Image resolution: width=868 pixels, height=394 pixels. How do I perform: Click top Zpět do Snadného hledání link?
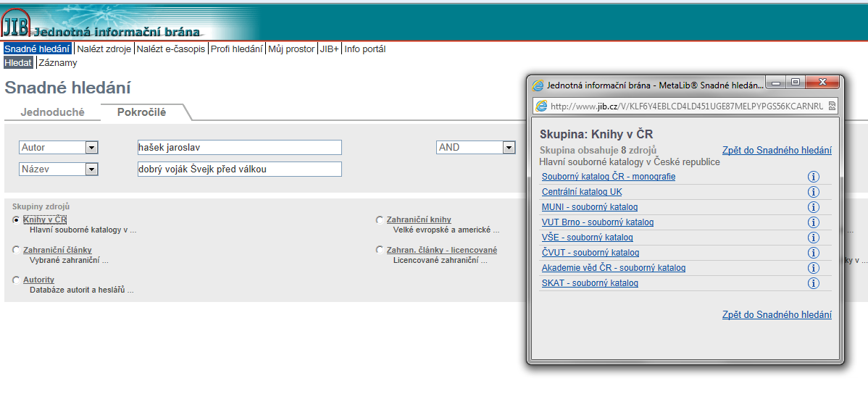[777, 151]
